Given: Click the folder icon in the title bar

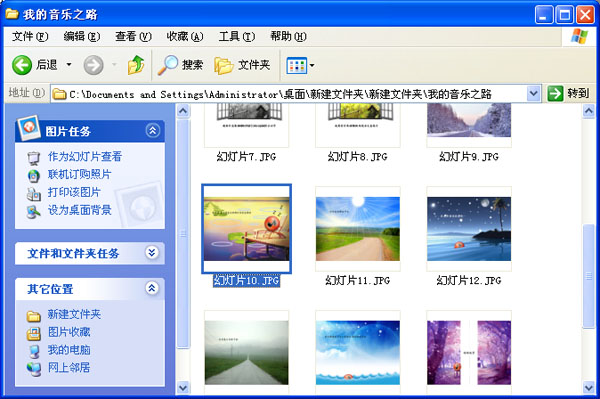Looking at the screenshot, I should [x=12, y=14].
